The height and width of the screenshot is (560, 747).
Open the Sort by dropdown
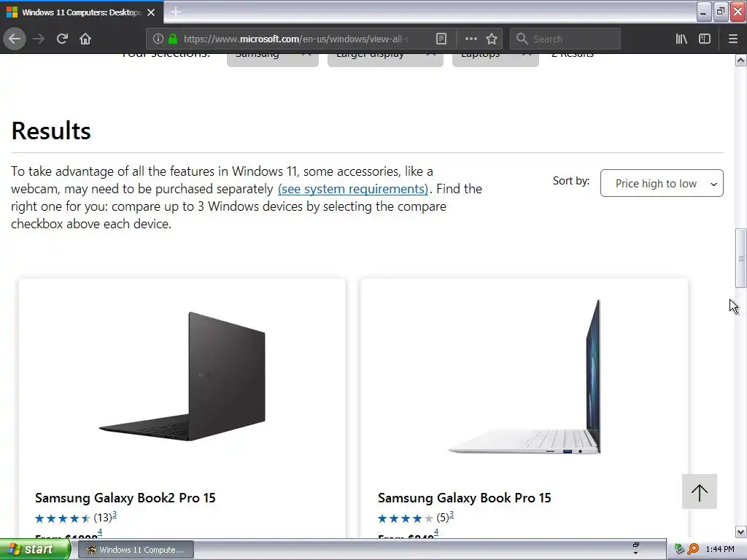(x=662, y=183)
